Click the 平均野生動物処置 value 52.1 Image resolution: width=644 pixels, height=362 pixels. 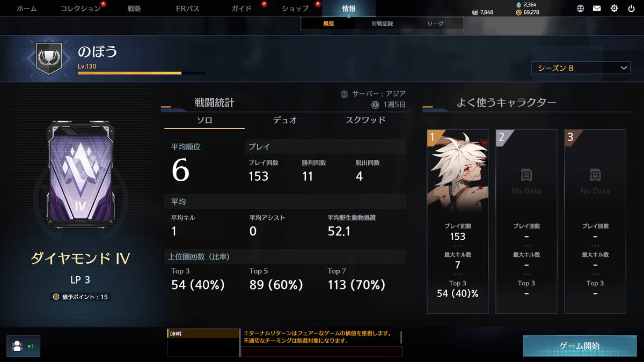339,231
